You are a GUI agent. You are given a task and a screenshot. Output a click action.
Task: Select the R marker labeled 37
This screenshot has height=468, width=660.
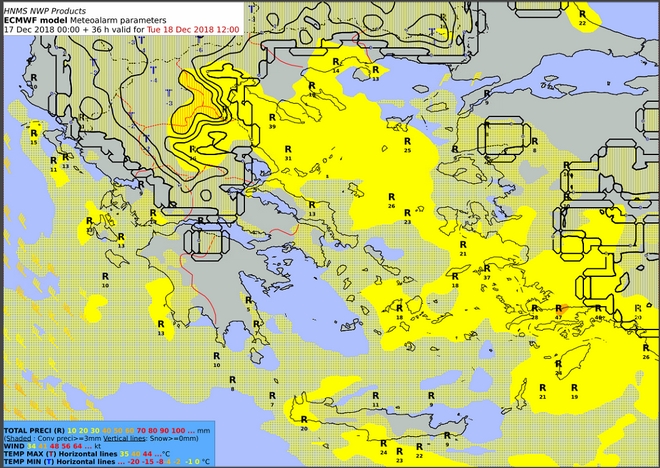coord(487,269)
